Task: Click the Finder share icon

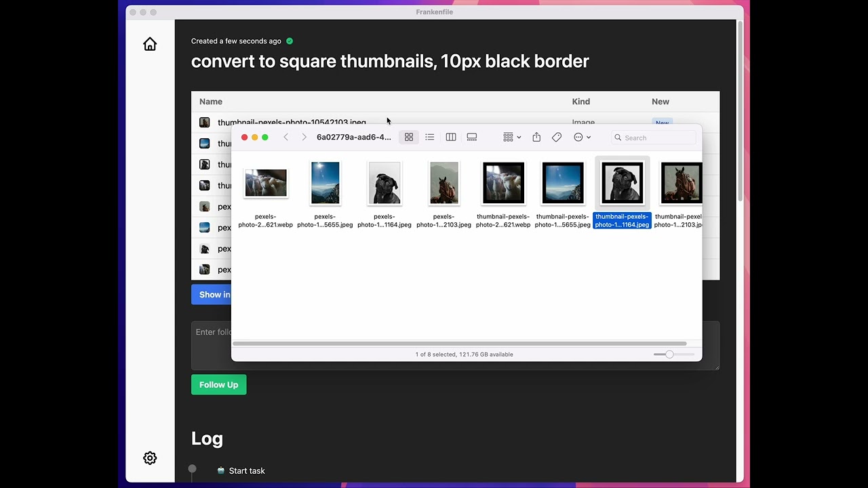Action: [x=536, y=137]
